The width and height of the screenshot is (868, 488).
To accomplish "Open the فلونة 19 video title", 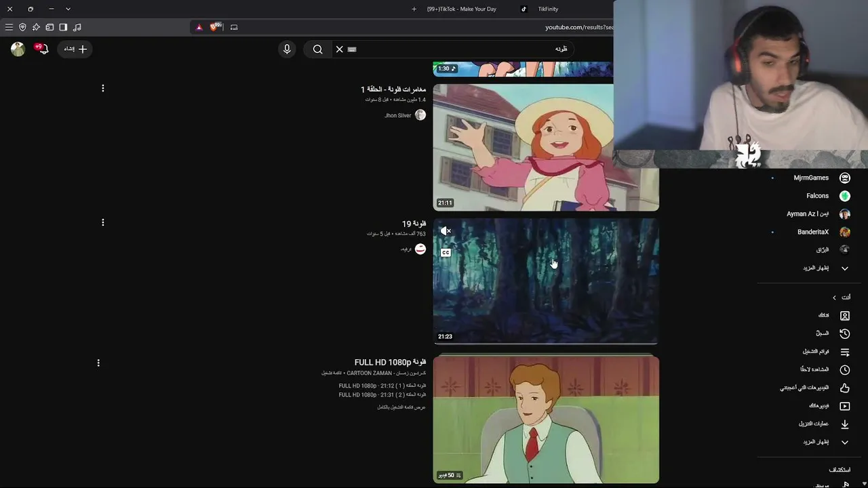I will click(414, 224).
